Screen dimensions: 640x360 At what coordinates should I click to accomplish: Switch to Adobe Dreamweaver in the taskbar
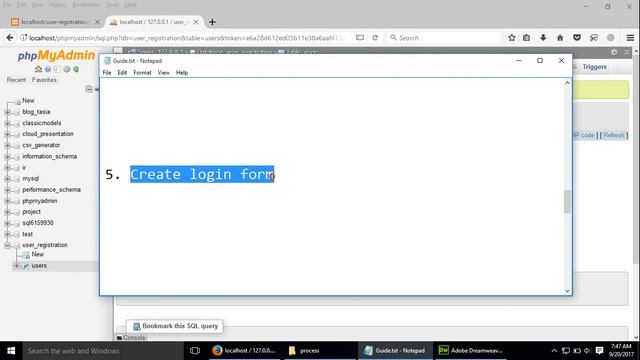pos(471,351)
